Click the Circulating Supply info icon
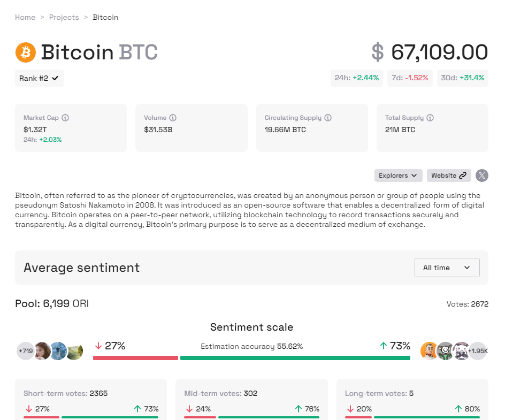 (x=328, y=118)
